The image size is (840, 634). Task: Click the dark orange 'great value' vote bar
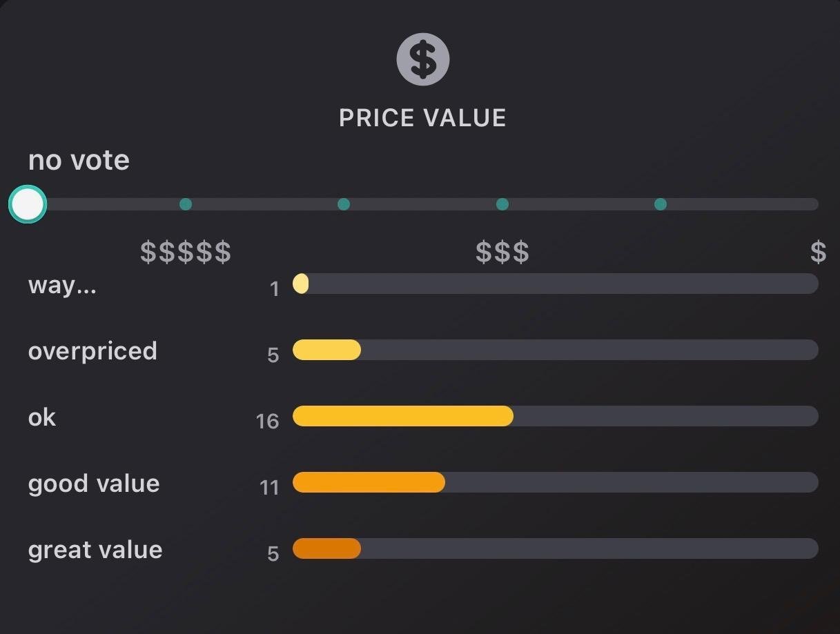click(x=326, y=548)
